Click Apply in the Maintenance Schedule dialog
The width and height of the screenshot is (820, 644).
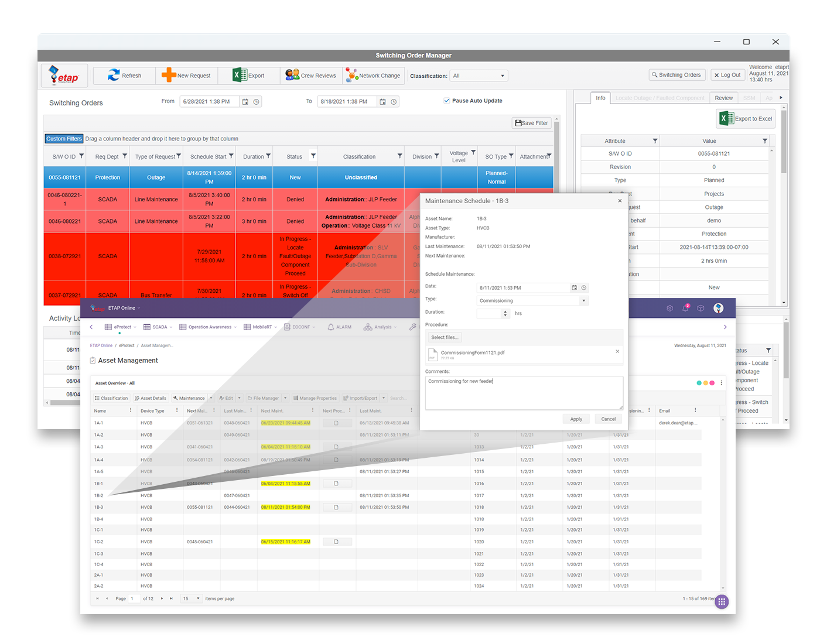click(x=576, y=419)
